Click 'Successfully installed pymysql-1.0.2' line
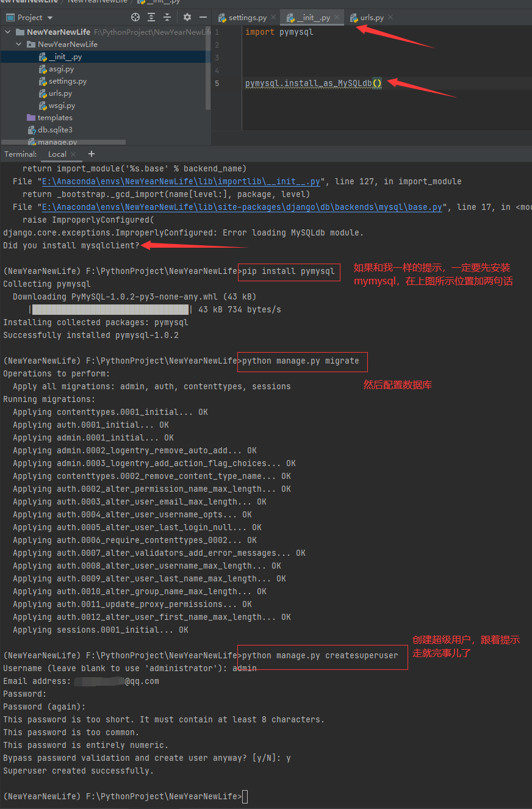Screen dimensions: 532x809 coord(91,335)
